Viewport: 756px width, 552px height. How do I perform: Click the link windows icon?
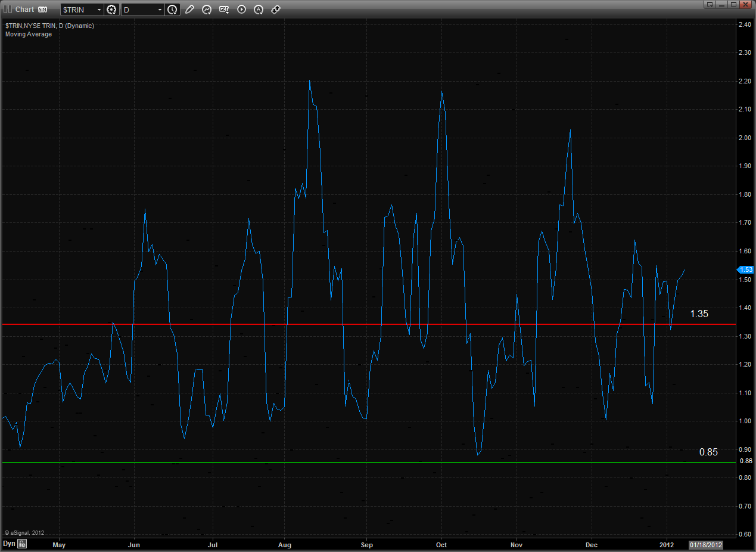(x=276, y=10)
